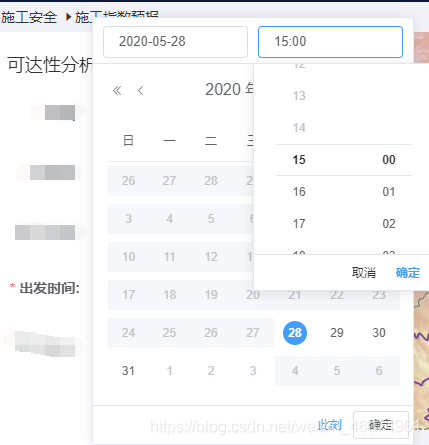Focus the time input showing 15:00

tap(330, 42)
